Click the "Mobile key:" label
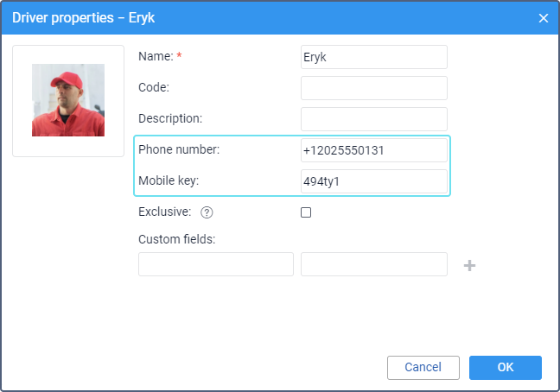The height and width of the screenshot is (392, 560). [x=169, y=180]
